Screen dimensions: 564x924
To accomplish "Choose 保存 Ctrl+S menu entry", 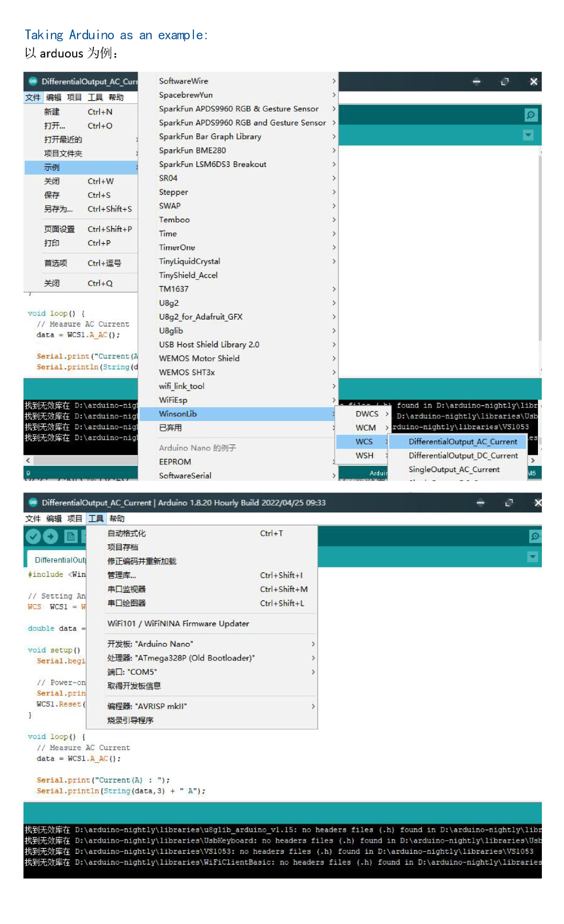I will coord(81,195).
